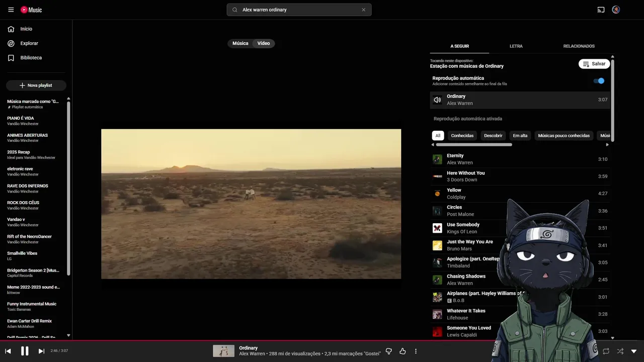Open the account avatar menu

tap(616, 10)
